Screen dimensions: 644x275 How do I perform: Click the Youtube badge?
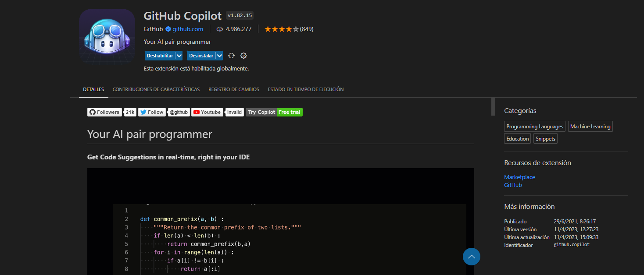[x=207, y=112]
